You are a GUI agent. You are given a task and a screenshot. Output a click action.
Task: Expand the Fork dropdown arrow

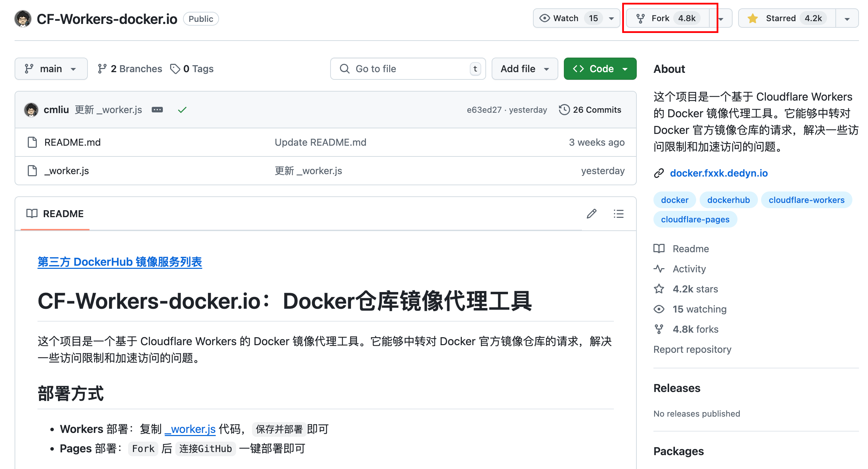tap(721, 19)
